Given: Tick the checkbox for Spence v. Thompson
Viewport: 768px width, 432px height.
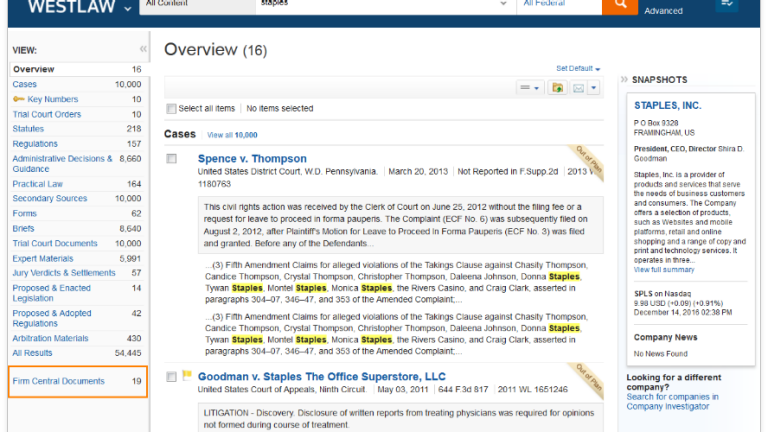Looking at the screenshot, I should [172, 159].
